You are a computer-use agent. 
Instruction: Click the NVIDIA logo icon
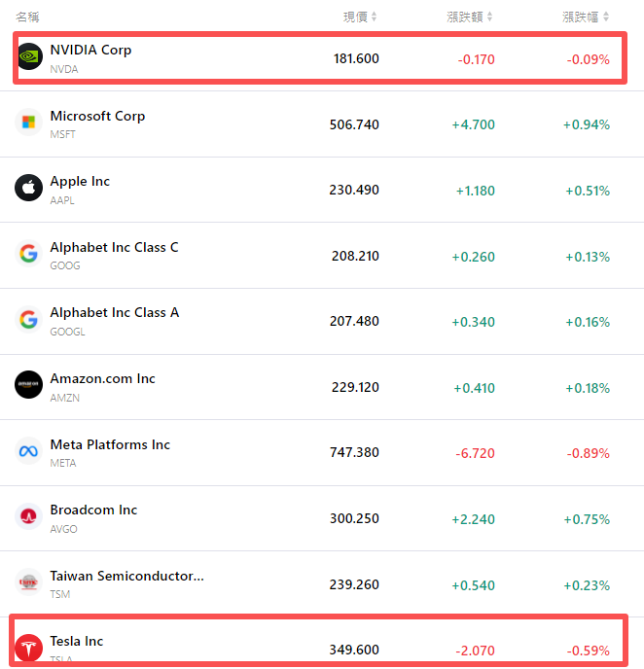29,57
